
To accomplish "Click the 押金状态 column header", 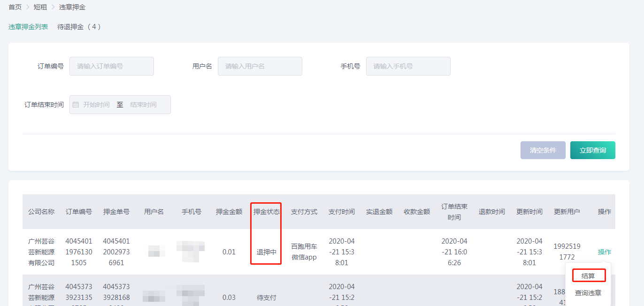I will pos(267,212).
